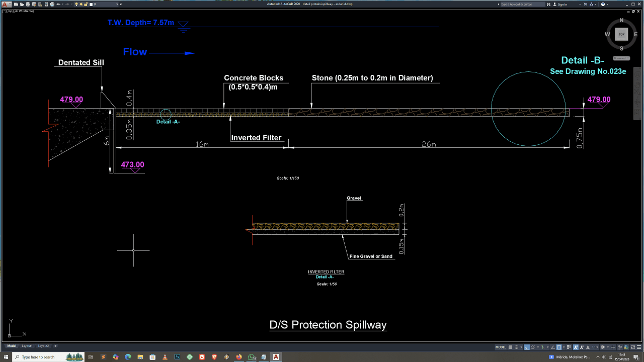Toggle drawing grid display in status bar

tap(510, 347)
